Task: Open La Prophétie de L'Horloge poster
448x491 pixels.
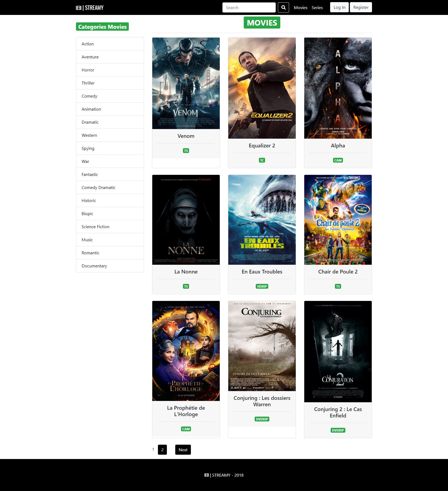Action: pos(186,351)
